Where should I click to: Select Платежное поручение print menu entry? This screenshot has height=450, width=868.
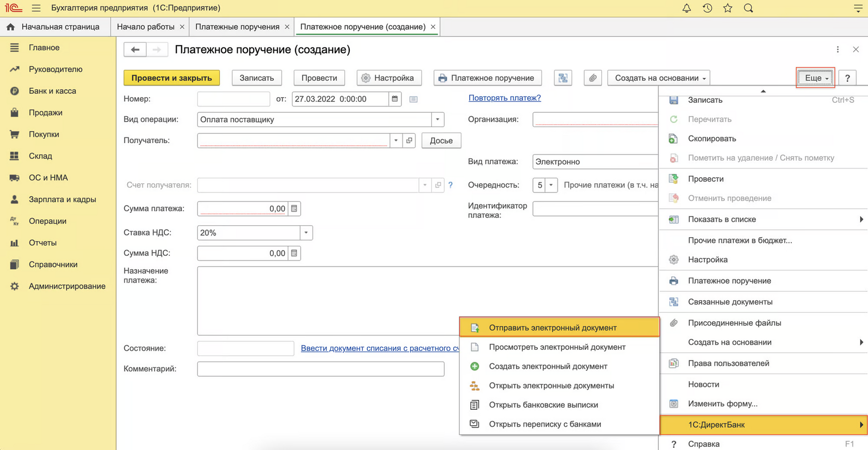point(763,281)
